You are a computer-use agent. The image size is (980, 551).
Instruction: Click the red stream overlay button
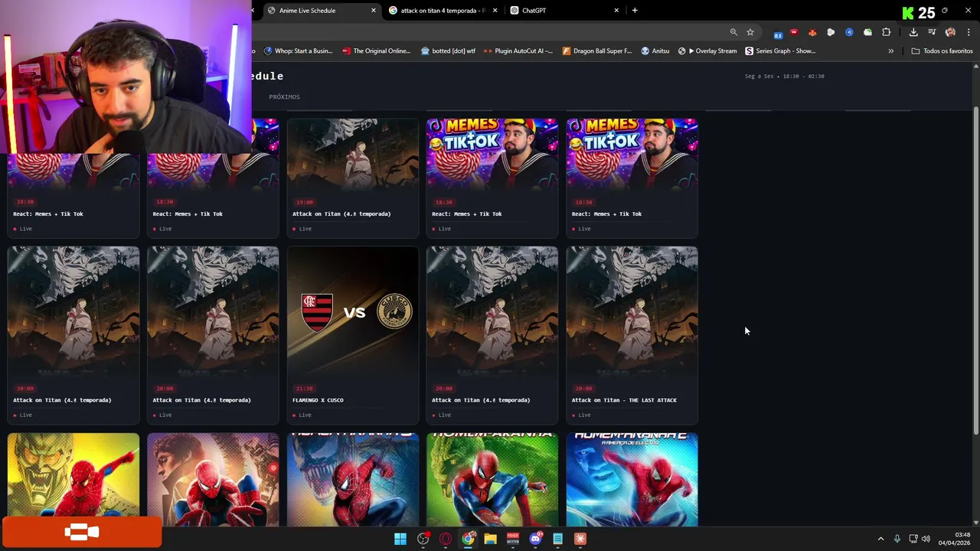(82, 533)
